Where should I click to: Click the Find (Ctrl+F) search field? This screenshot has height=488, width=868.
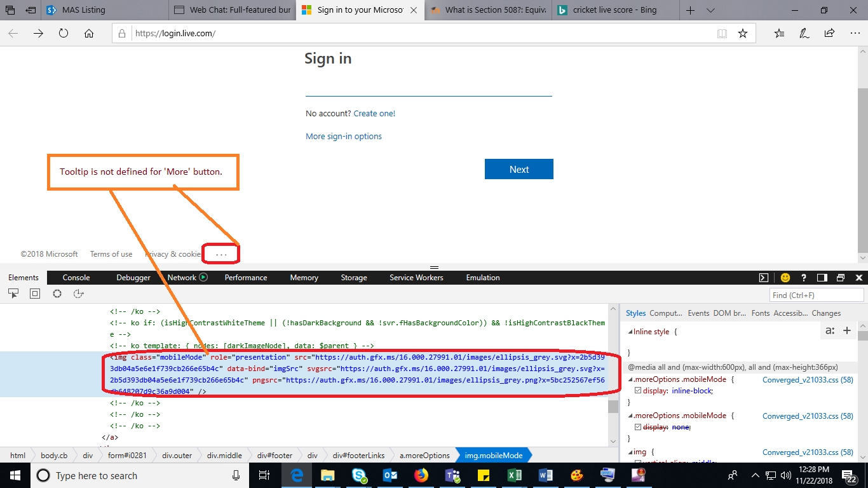point(817,294)
